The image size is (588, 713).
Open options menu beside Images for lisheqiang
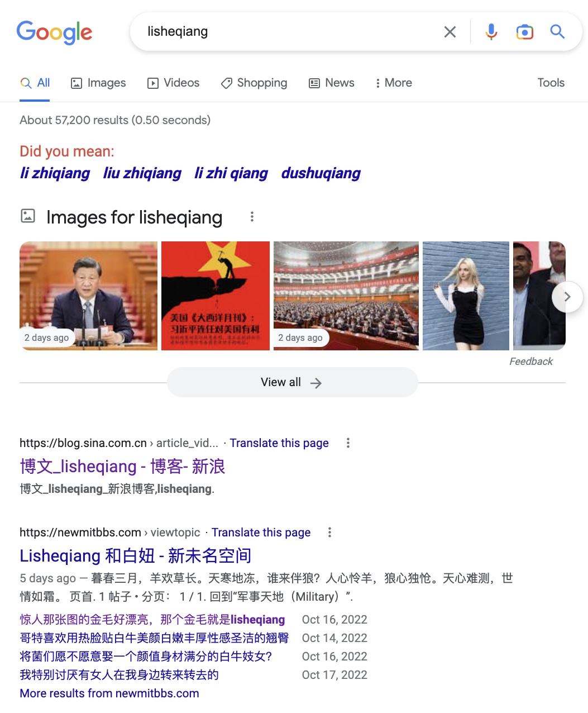(x=252, y=217)
